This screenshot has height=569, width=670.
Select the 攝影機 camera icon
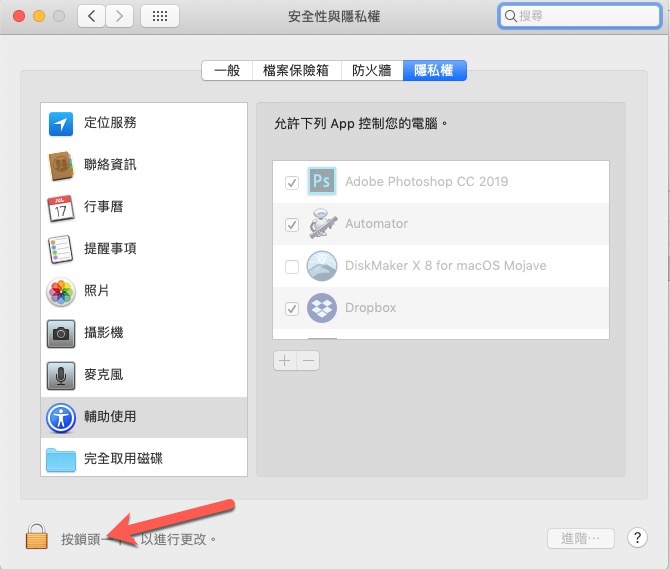pyautogui.click(x=61, y=334)
